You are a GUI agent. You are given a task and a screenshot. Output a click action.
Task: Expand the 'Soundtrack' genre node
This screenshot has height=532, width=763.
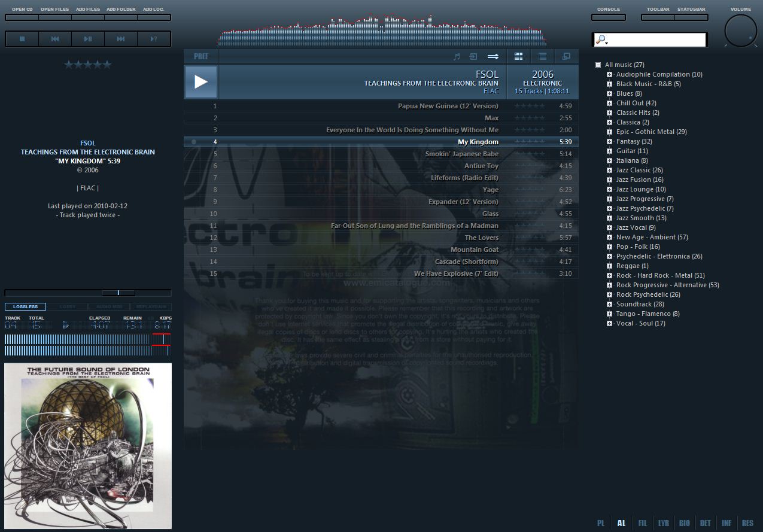(610, 304)
